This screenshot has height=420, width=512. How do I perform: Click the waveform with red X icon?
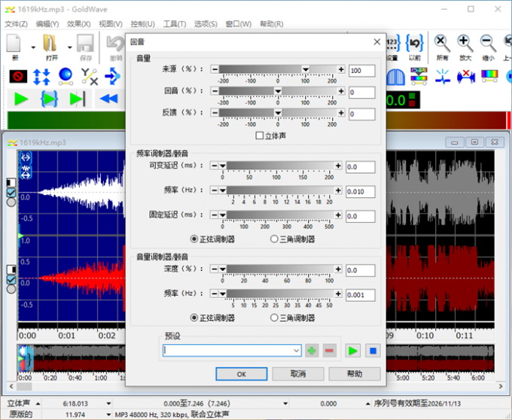[466, 77]
